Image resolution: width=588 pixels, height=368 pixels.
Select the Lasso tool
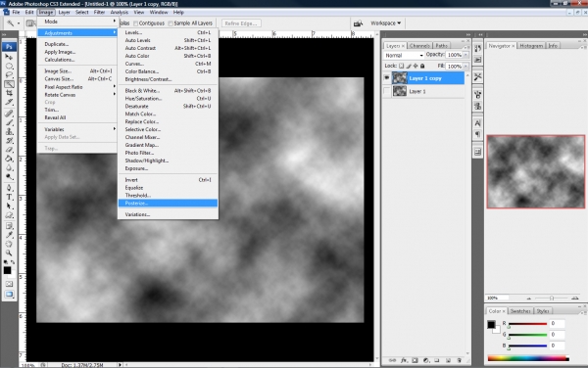pyautogui.click(x=9, y=75)
